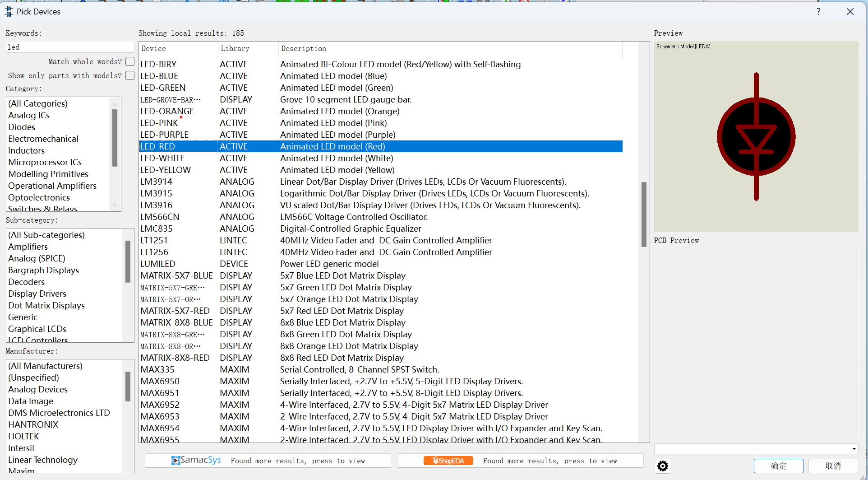
Task: Click the 取消 cancel button
Action: point(833,466)
